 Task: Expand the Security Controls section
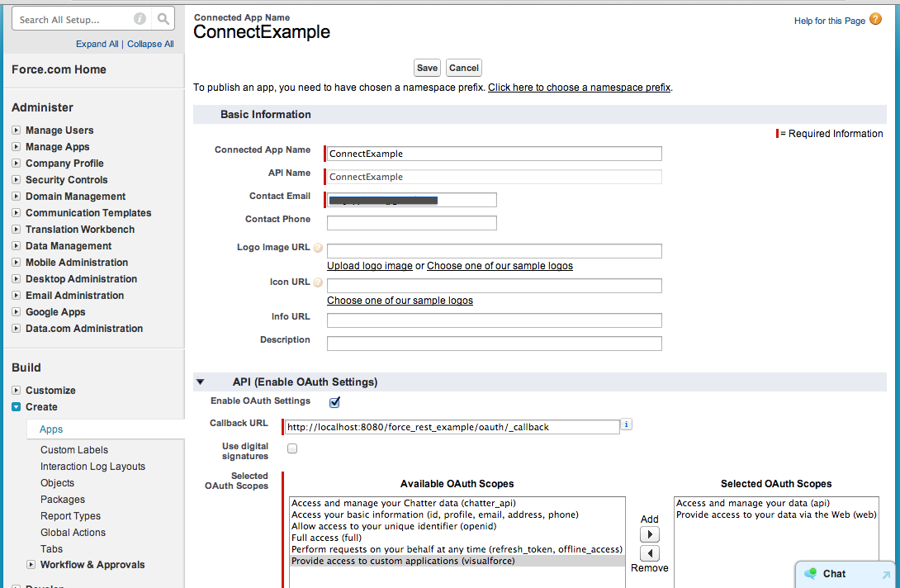pos(16,180)
